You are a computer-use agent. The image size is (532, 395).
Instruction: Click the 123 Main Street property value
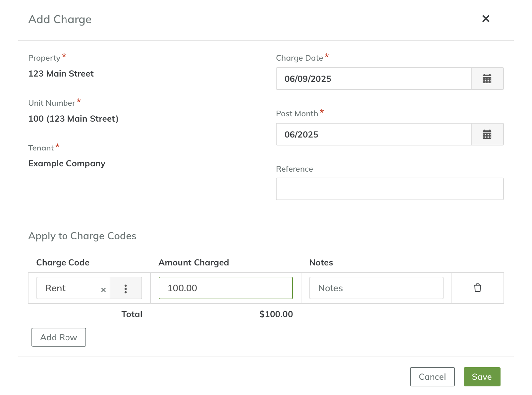(x=61, y=74)
